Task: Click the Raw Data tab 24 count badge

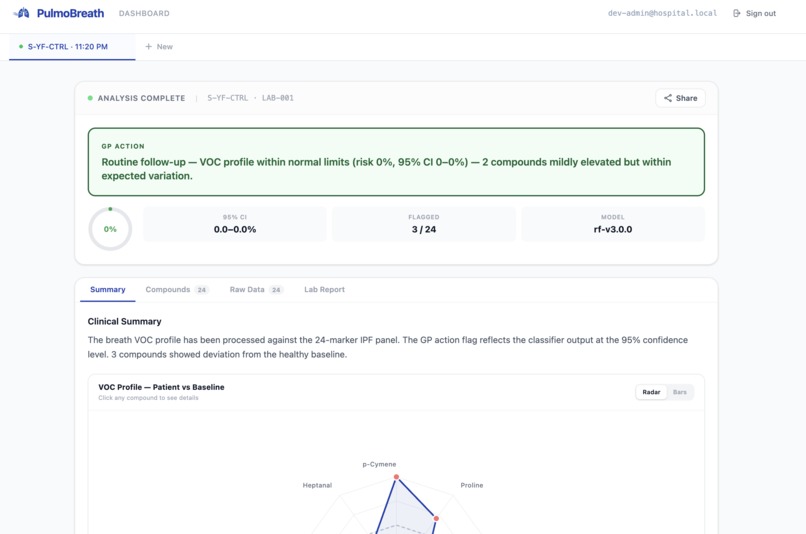Action: (276, 290)
